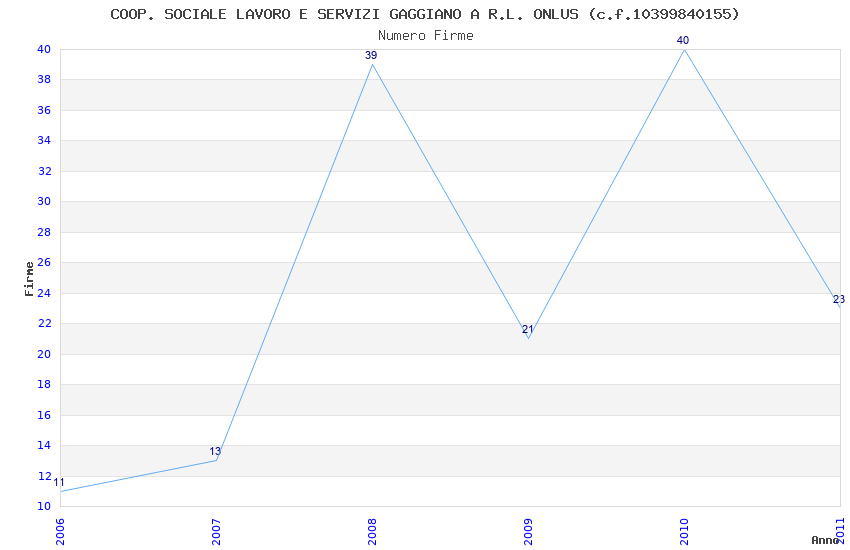Click the "Anno" horizontal axis label
850x550 pixels.
click(824, 540)
